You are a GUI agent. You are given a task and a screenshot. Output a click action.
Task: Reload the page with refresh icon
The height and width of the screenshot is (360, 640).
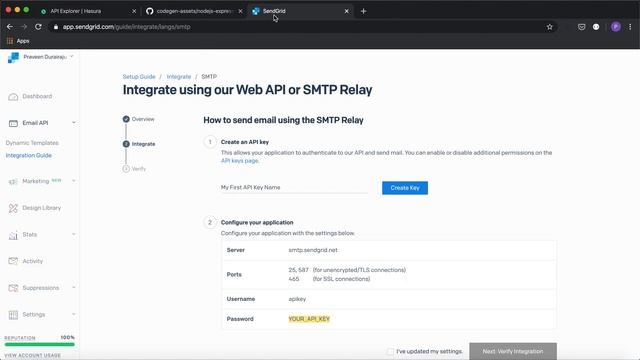(38, 27)
